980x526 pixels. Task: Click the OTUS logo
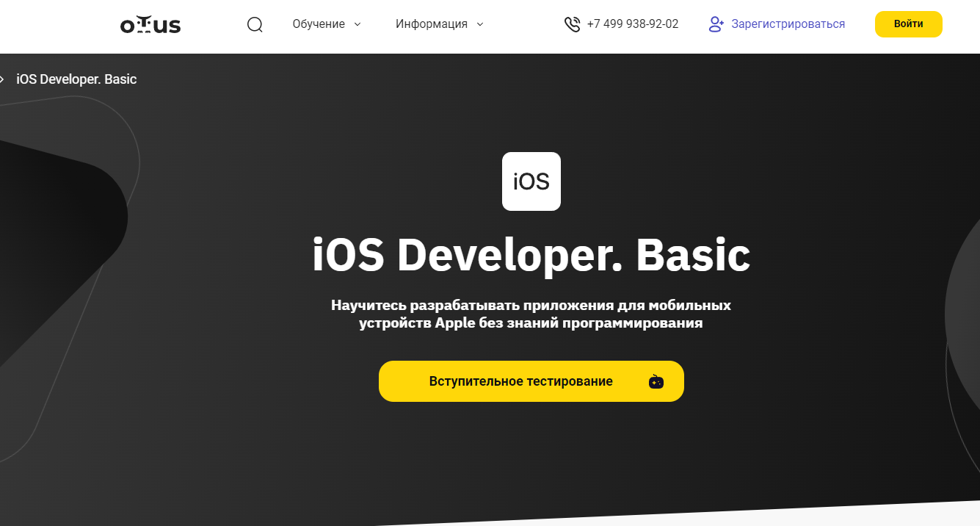point(150,25)
